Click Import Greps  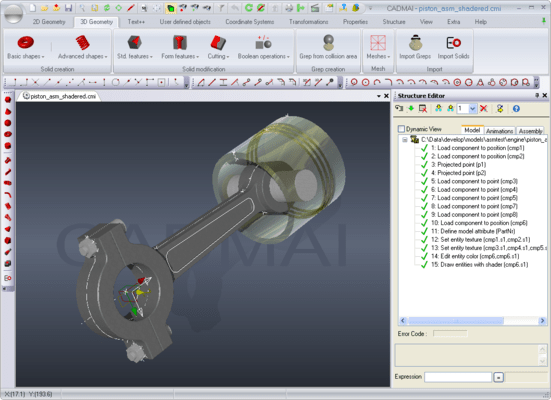(x=415, y=47)
